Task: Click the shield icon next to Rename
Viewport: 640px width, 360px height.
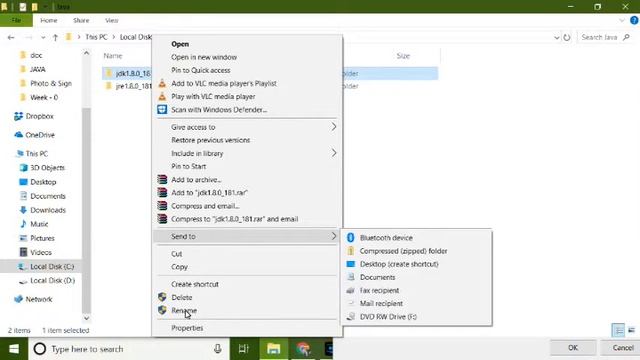Action: point(162,310)
